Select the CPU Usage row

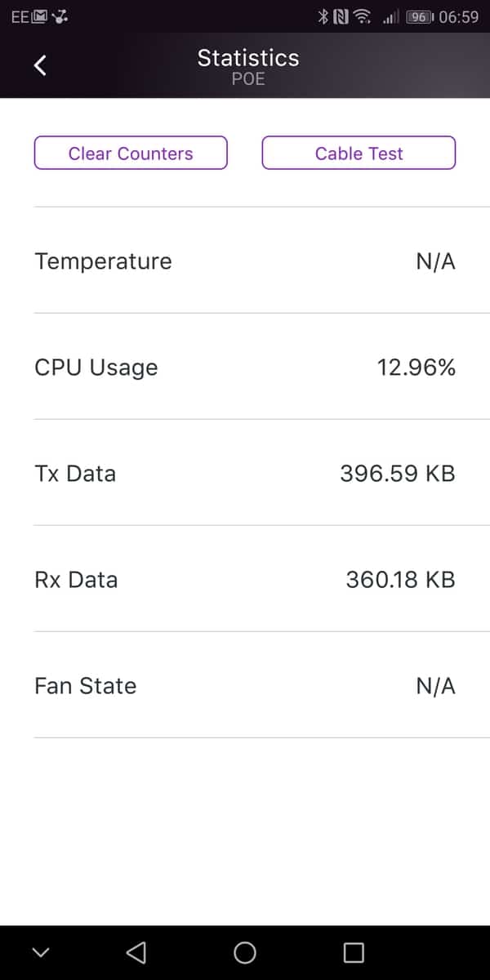pyautogui.click(x=245, y=367)
